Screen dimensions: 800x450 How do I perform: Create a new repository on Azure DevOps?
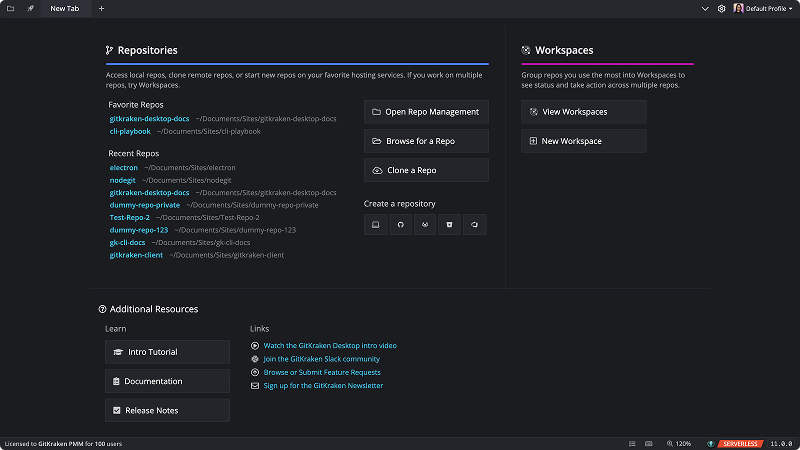coord(474,225)
